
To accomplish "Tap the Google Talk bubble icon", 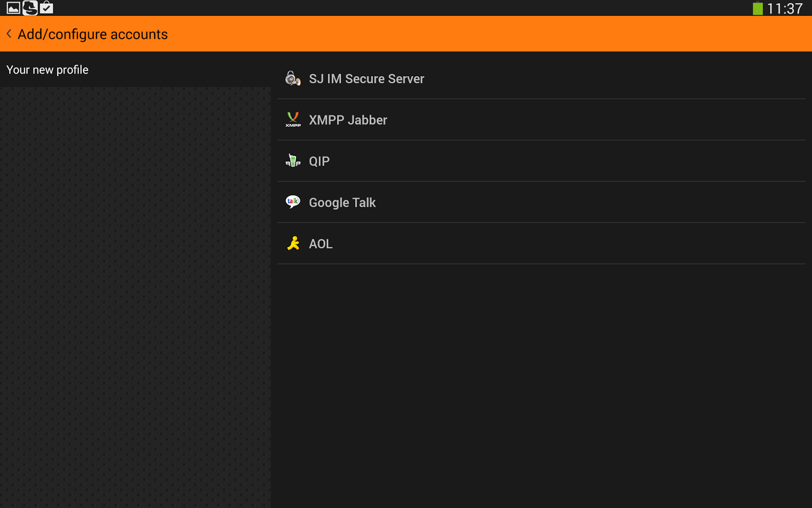I will (x=293, y=202).
